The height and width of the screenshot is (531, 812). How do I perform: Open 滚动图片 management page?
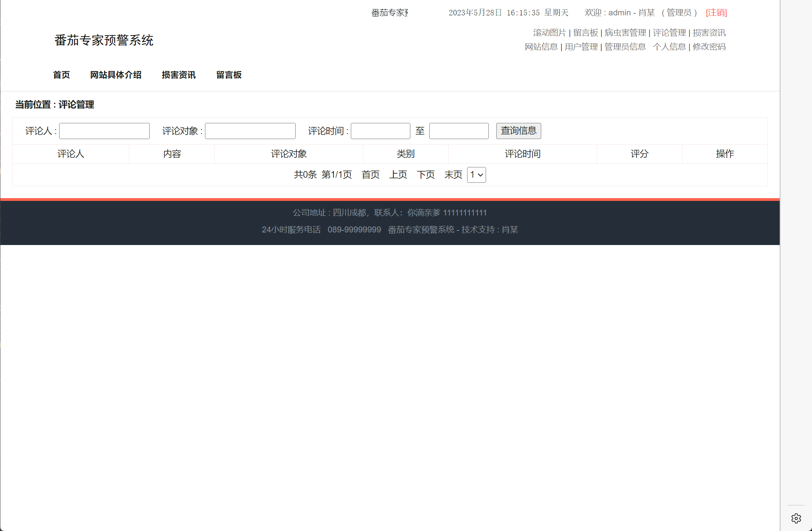point(549,33)
